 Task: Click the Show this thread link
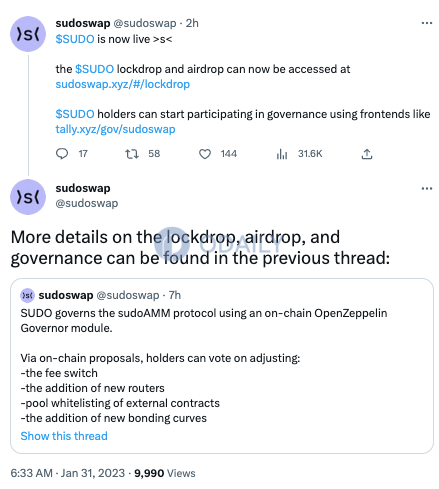click(64, 436)
